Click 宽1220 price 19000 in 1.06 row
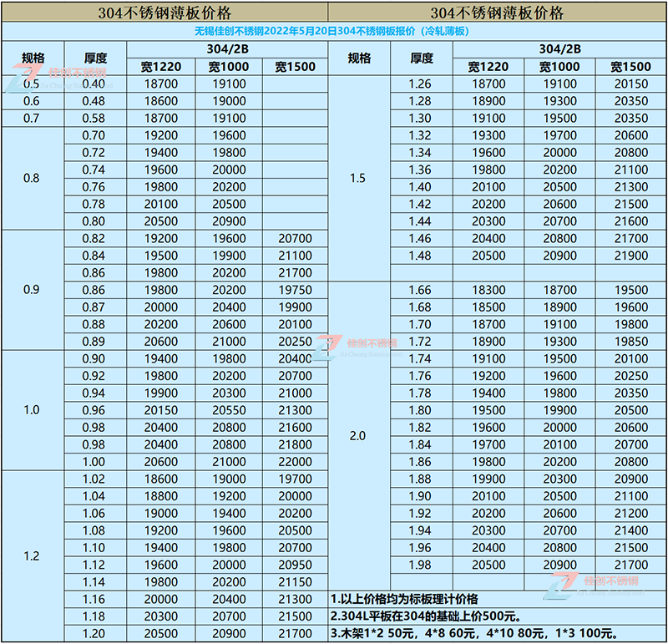 click(161, 513)
